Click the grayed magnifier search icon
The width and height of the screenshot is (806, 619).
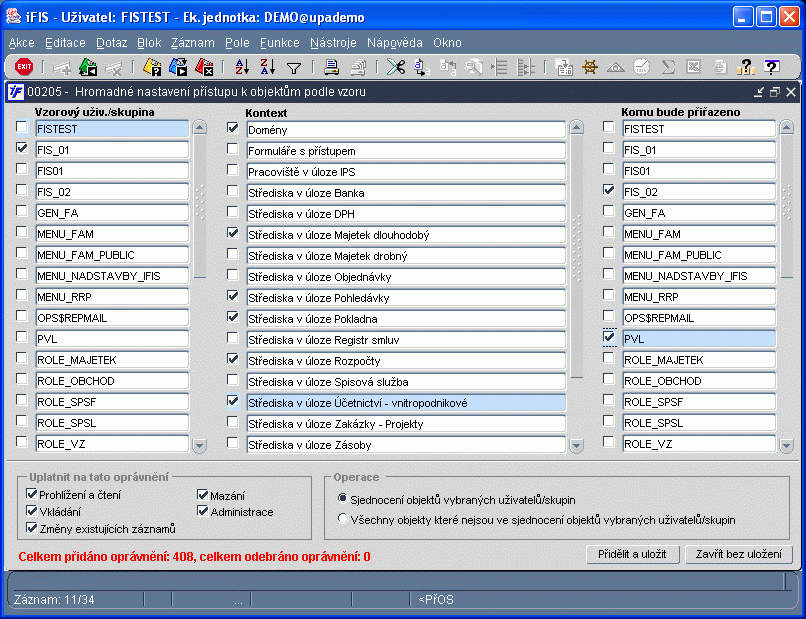tap(473, 67)
